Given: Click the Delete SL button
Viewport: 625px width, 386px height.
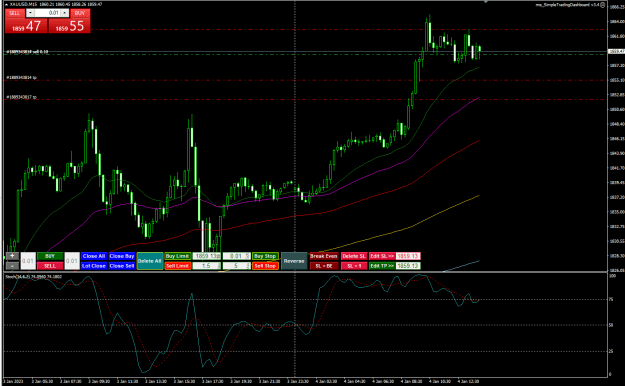Looking at the screenshot, I should tap(354, 256).
